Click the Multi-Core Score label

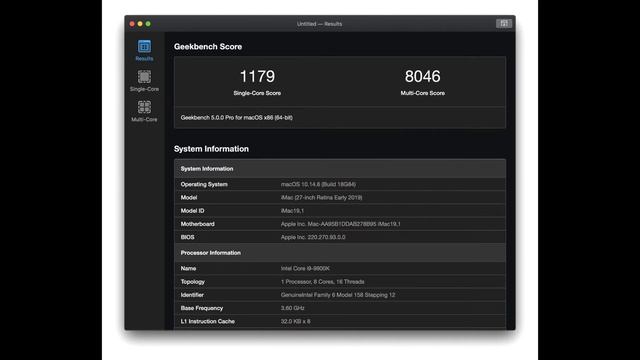point(422,93)
